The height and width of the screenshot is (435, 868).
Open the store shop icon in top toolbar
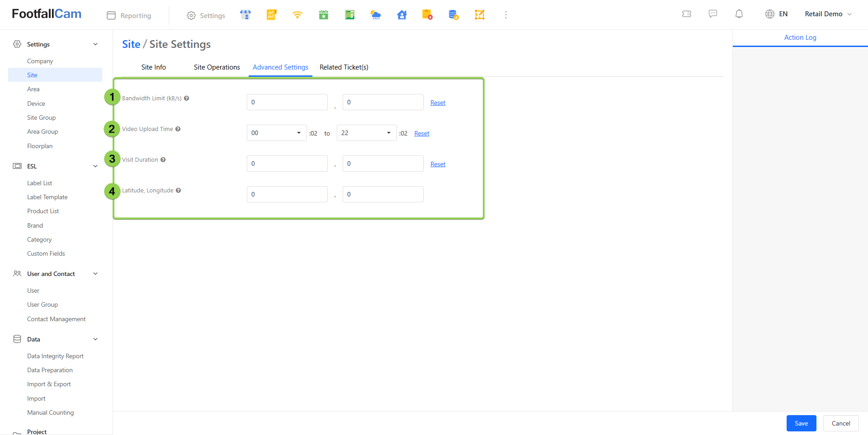click(245, 15)
